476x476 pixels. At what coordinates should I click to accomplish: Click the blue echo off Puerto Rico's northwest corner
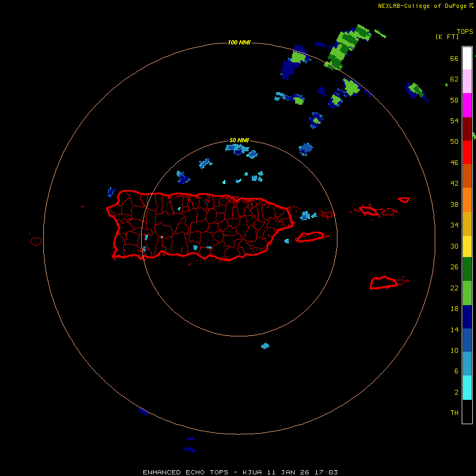111,192
